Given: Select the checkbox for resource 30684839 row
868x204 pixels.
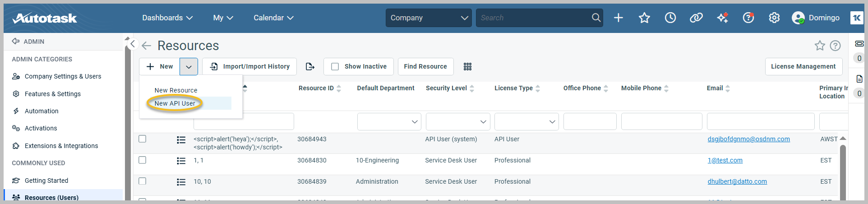Looking at the screenshot, I should click(x=143, y=181).
